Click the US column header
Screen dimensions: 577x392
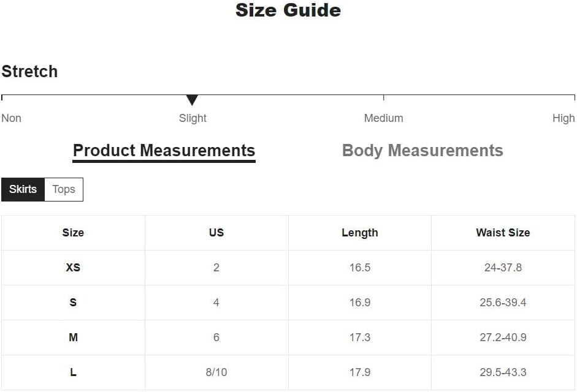216,233
